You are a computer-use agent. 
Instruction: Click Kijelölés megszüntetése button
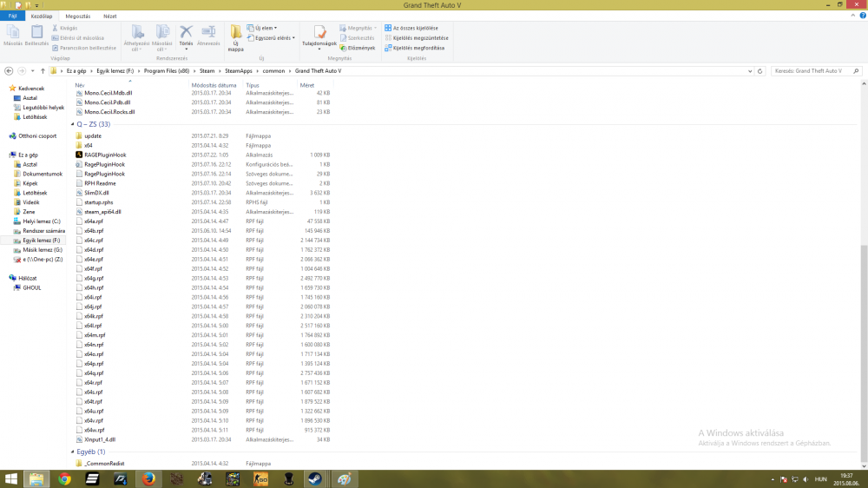pos(417,37)
